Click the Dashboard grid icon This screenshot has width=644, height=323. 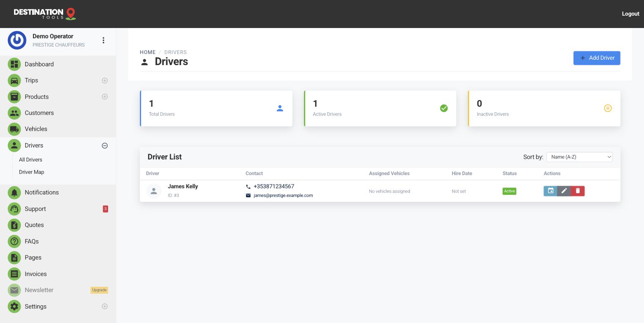14,64
